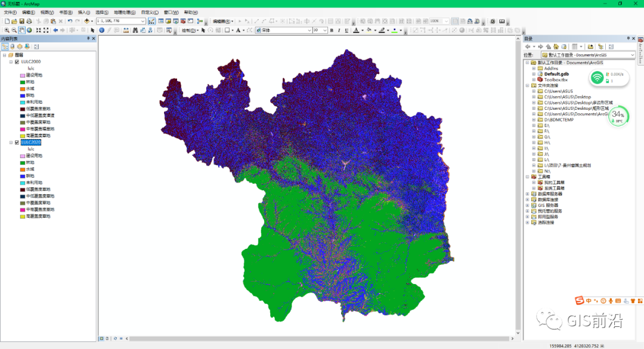Go back to previous extent arrow
Viewport: 644px width, 349px height.
pyautogui.click(x=55, y=30)
